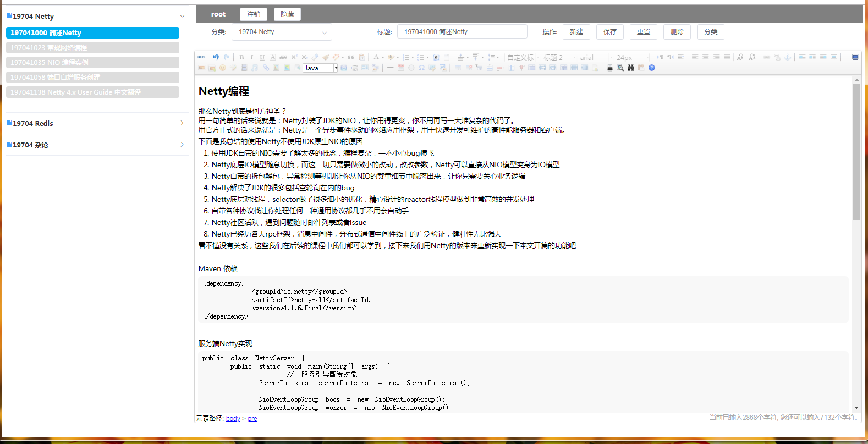Insert a hyperlink
The height and width of the screenshot is (444, 868).
(x=766, y=57)
